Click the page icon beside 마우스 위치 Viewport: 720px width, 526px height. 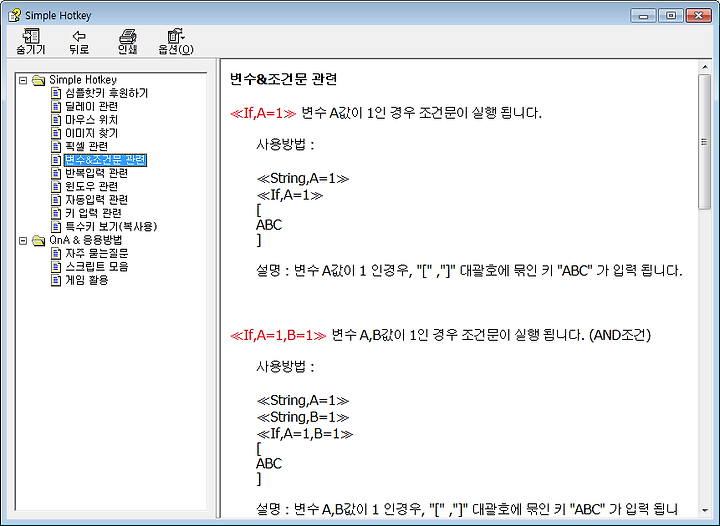[x=56, y=120]
